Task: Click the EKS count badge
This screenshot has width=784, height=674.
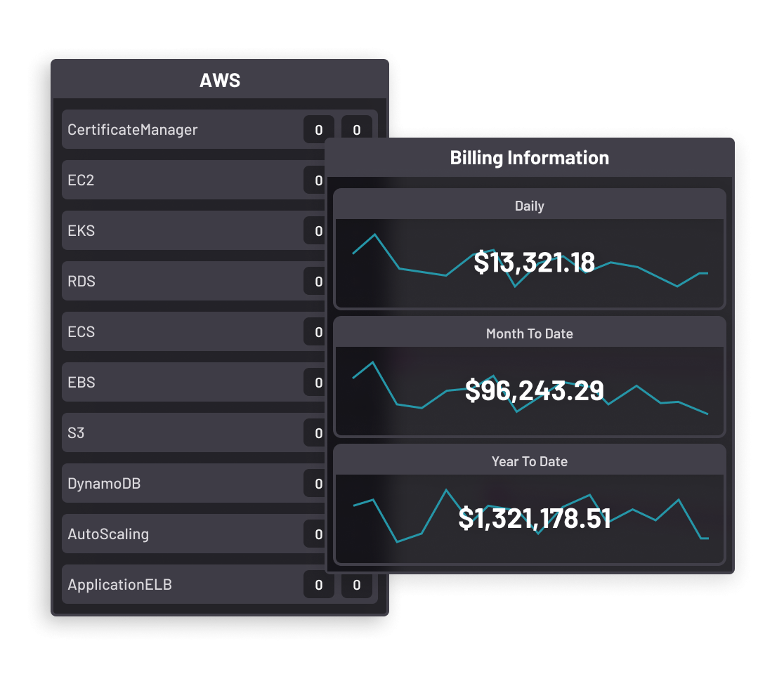Action: 318,230
